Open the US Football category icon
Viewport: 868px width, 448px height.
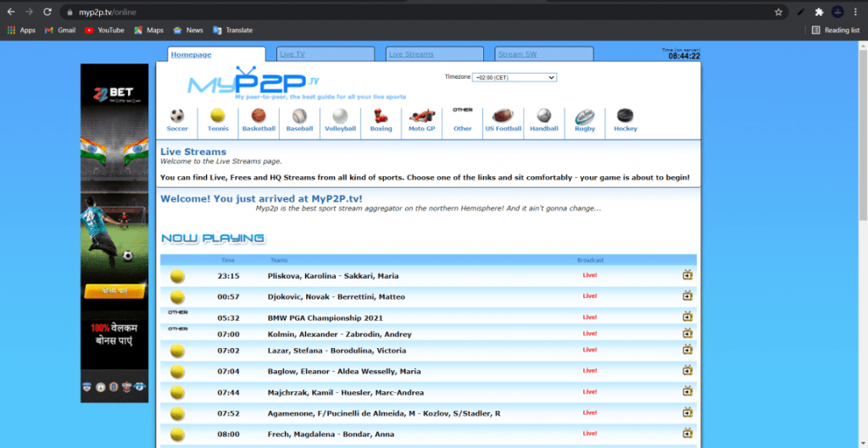click(504, 115)
